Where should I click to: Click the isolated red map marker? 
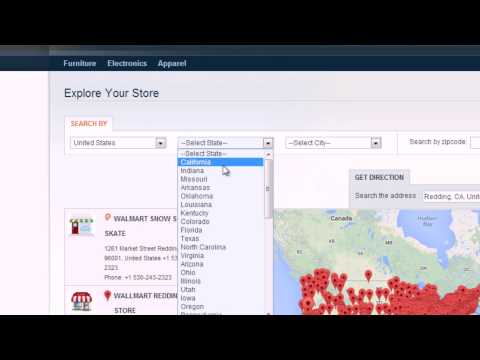pyautogui.click(x=368, y=276)
